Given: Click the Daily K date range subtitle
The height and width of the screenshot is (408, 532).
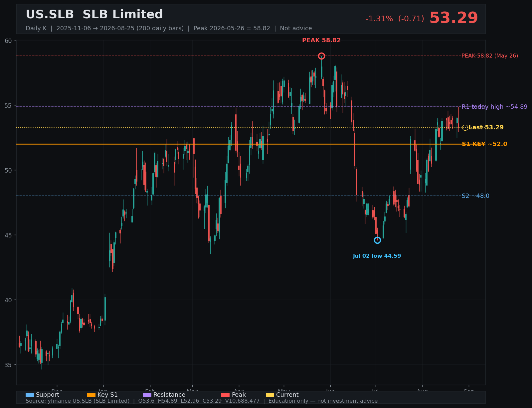Looking at the screenshot, I should (x=169, y=28).
